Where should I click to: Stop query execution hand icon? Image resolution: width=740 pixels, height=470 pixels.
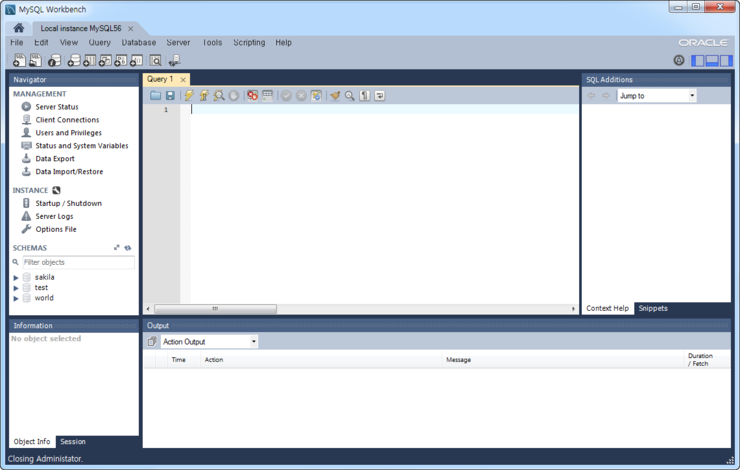click(x=234, y=96)
